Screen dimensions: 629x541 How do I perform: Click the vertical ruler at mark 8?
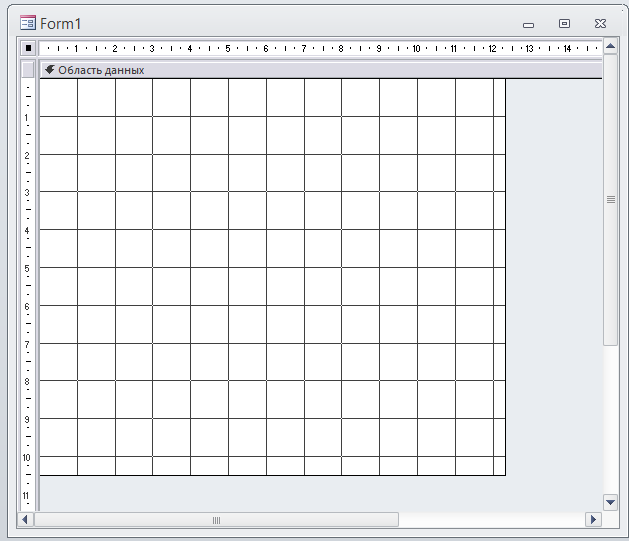tap(27, 381)
